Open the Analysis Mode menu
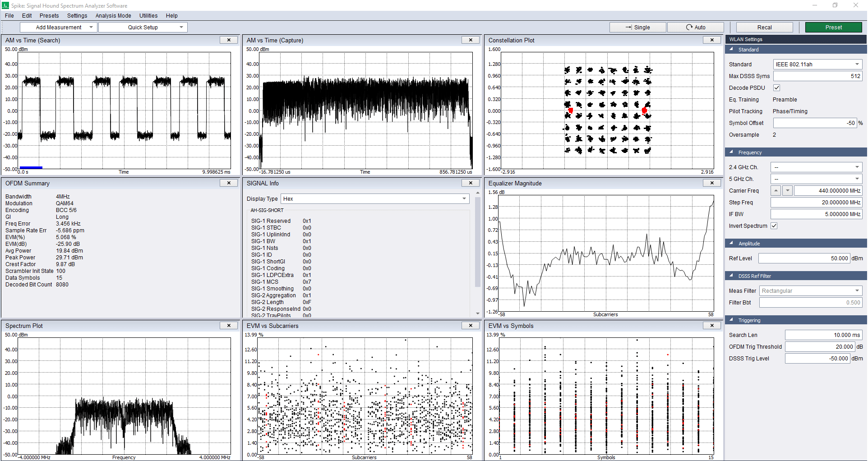 click(x=113, y=16)
